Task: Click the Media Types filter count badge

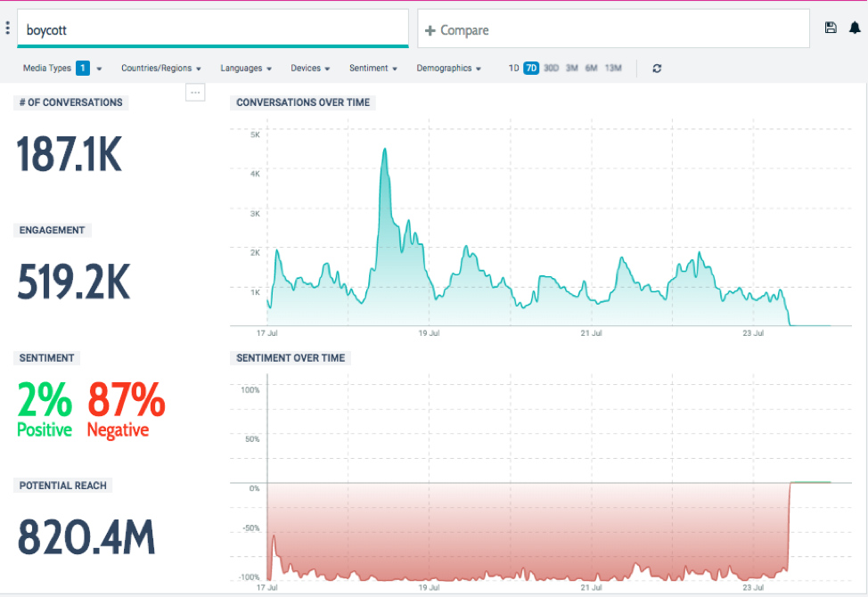Action: (x=82, y=68)
